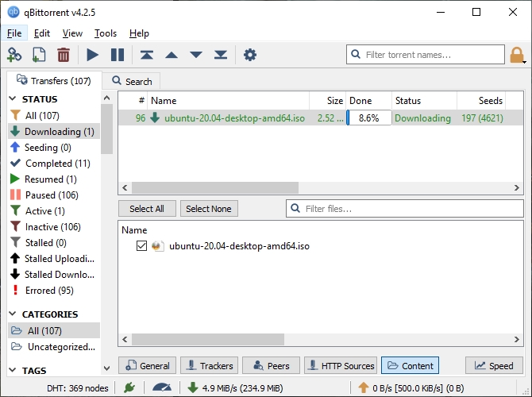Open the Content properties tab
Image resolution: width=532 pixels, height=397 pixels.
pos(410,365)
